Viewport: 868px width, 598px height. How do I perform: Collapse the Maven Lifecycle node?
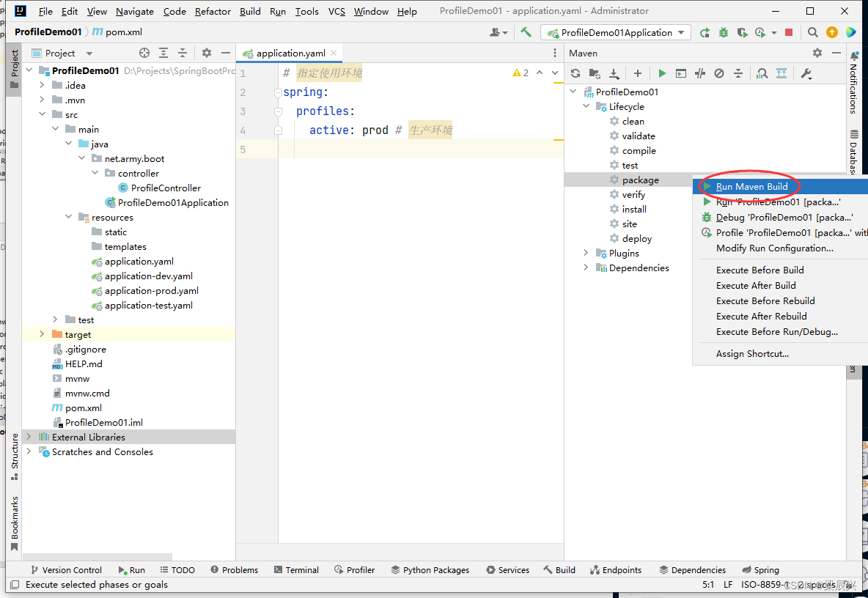coord(586,107)
